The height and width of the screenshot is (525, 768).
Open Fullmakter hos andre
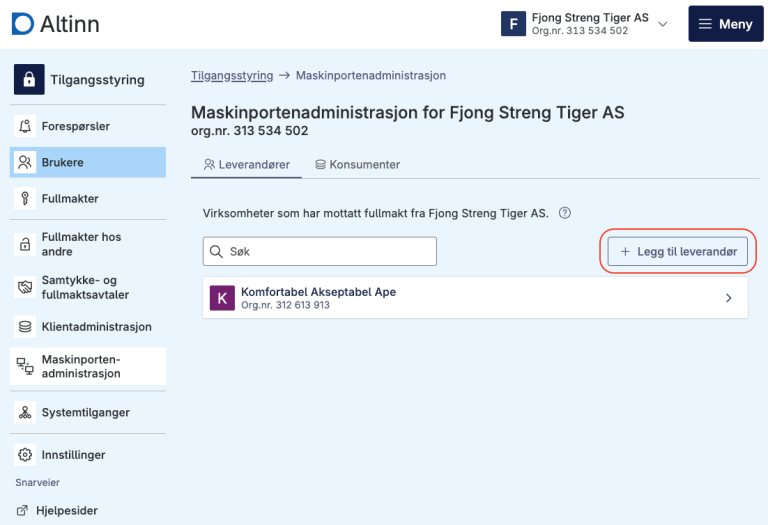[x=88, y=244]
